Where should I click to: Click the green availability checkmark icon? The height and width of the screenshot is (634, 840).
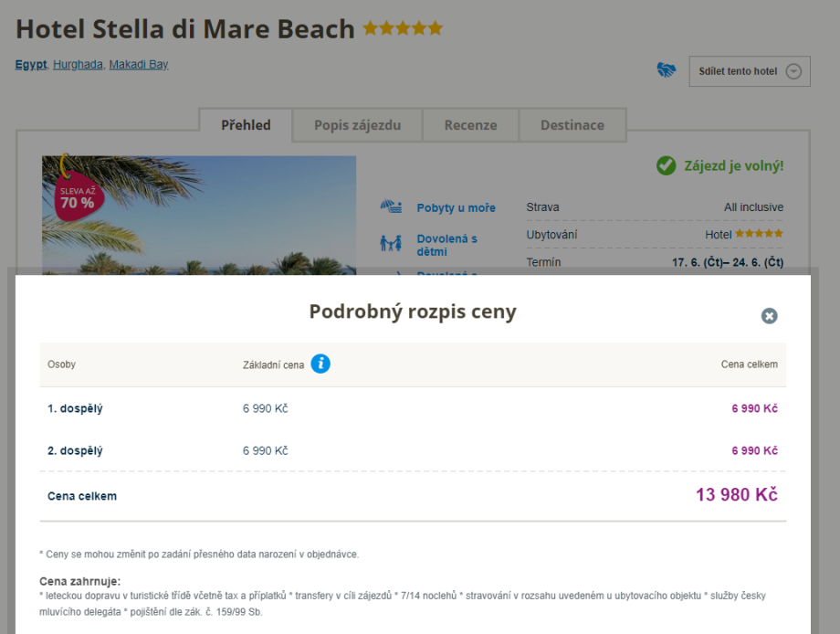[x=667, y=166]
